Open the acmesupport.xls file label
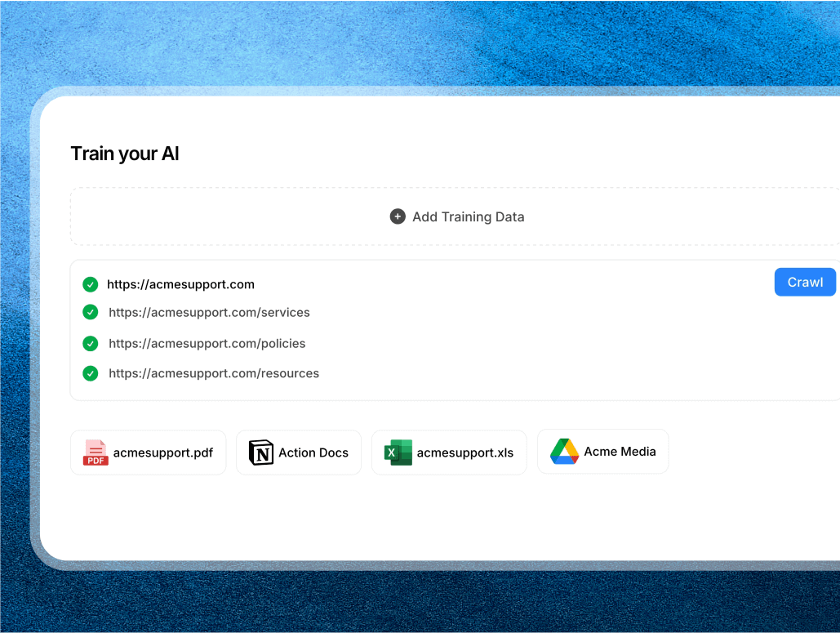 click(465, 453)
